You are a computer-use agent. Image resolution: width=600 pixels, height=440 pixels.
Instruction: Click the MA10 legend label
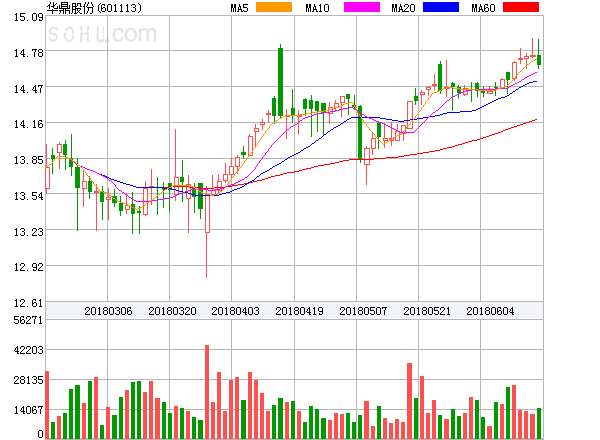(x=317, y=8)
